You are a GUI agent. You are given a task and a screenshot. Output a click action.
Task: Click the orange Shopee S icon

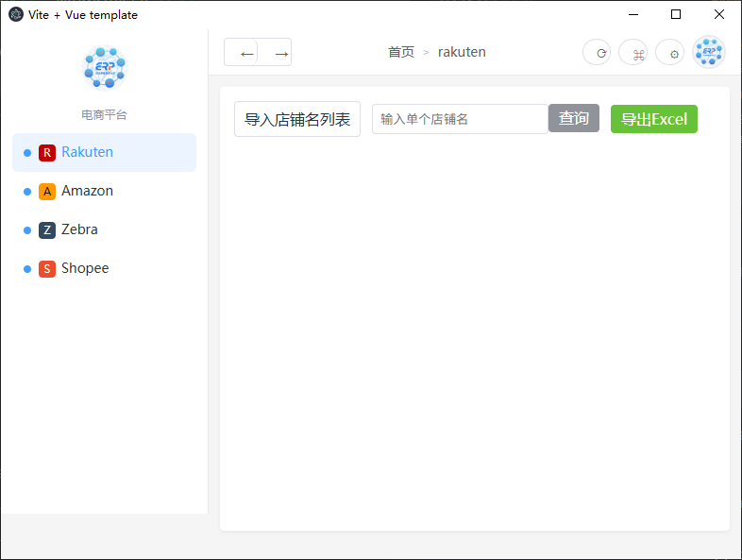(x=47, y=269)
